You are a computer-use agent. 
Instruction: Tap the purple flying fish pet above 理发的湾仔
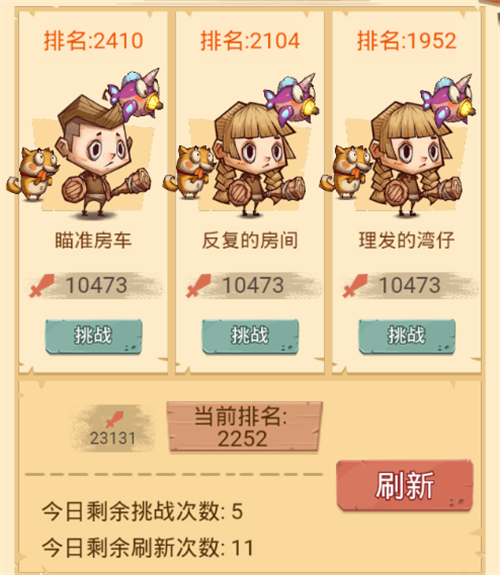pos(448,100)
